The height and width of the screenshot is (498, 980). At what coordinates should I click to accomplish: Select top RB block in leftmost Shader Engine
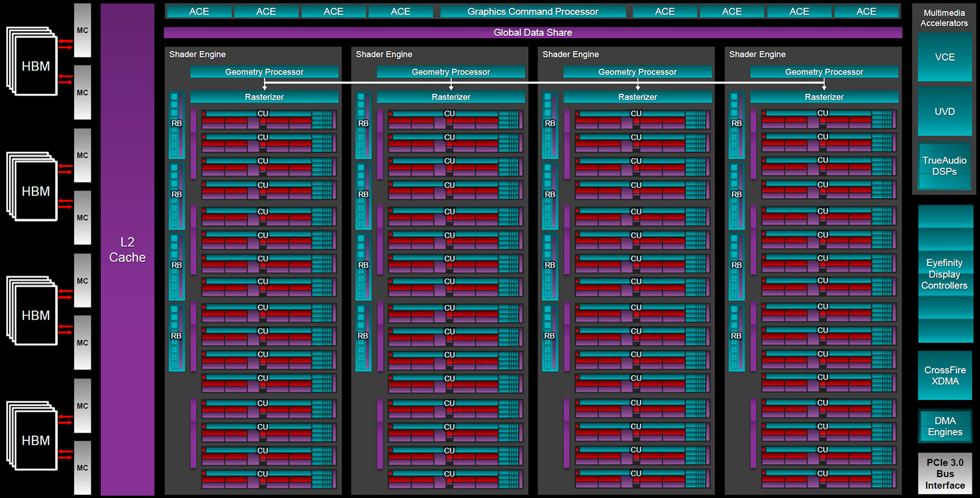176,124
